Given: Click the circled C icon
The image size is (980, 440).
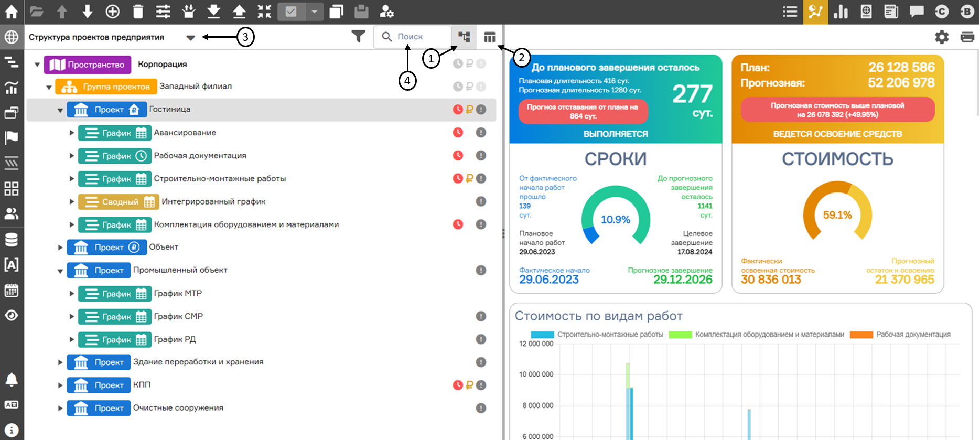Looking at the screenshot, I should coord(942,12).
